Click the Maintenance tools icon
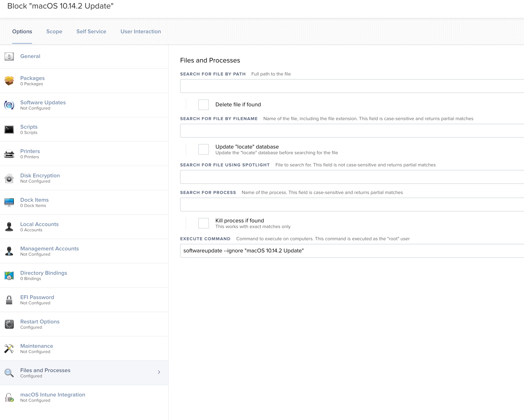The image size is (524, 420). click(x=9, y=349)
